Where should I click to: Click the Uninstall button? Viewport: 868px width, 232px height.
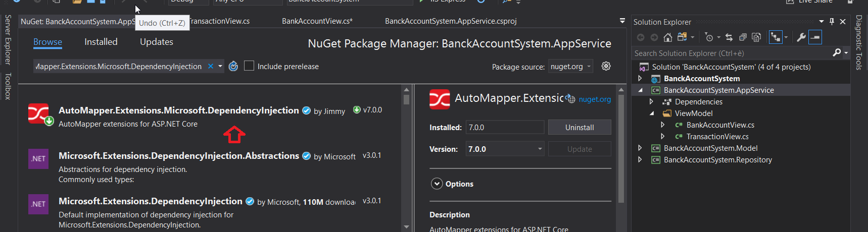pos(580,127)
